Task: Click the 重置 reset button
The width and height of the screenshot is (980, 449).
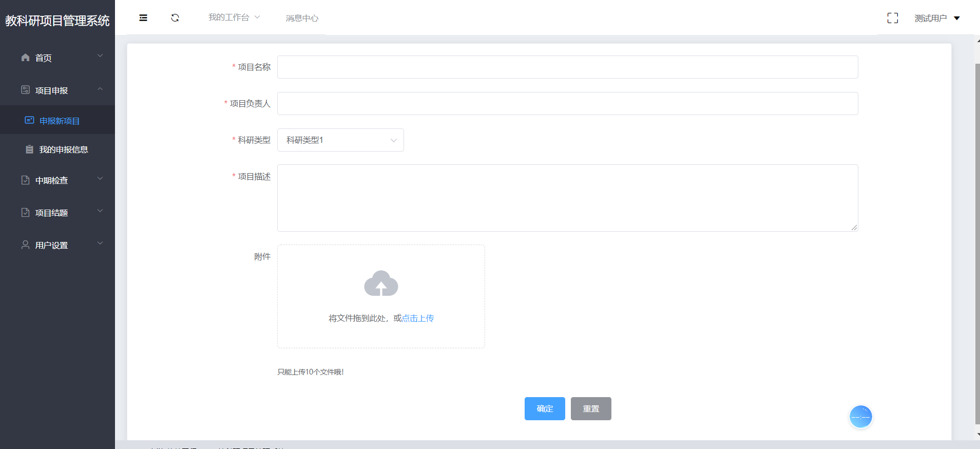Action: click(591, 409)
